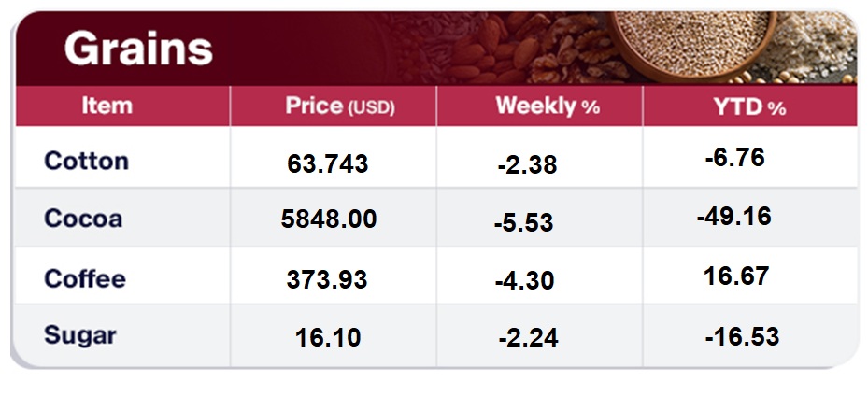Click Cotton's weekly change -2.38
The height and width of the screenshot is (396, 868).
tap(527, 165)
